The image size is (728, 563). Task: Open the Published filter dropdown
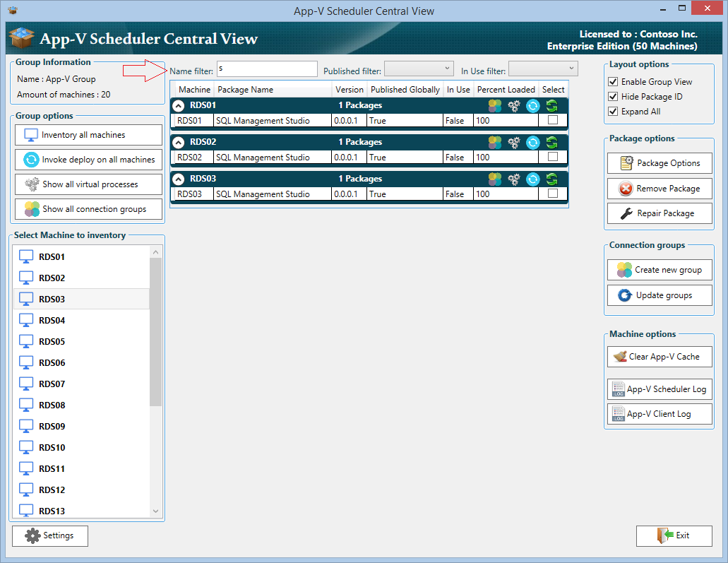419,69
